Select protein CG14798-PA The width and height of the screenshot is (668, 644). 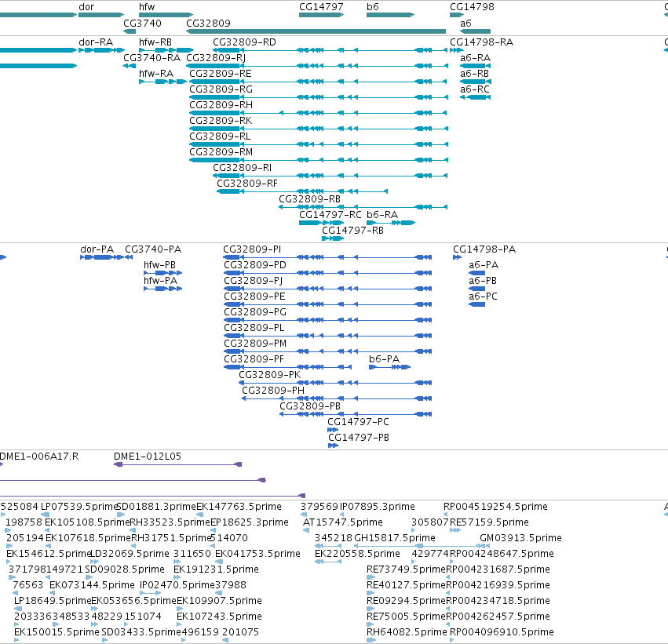pos(484,249)
